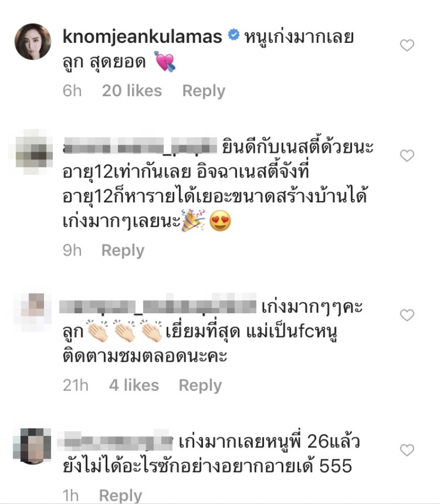This screenshot has width=440, height=504.
Task: View the 4 likes list
Action: (134, 385)
